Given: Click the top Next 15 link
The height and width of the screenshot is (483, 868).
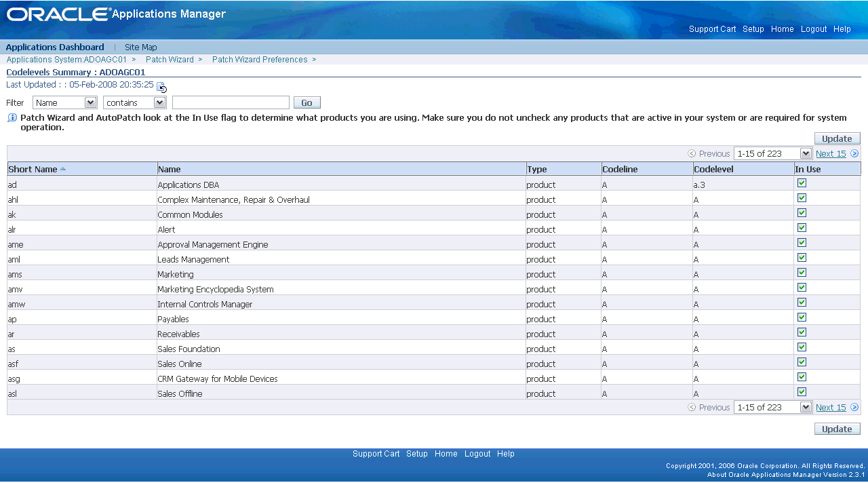Looking at the screenshot, I should (831, 154).
